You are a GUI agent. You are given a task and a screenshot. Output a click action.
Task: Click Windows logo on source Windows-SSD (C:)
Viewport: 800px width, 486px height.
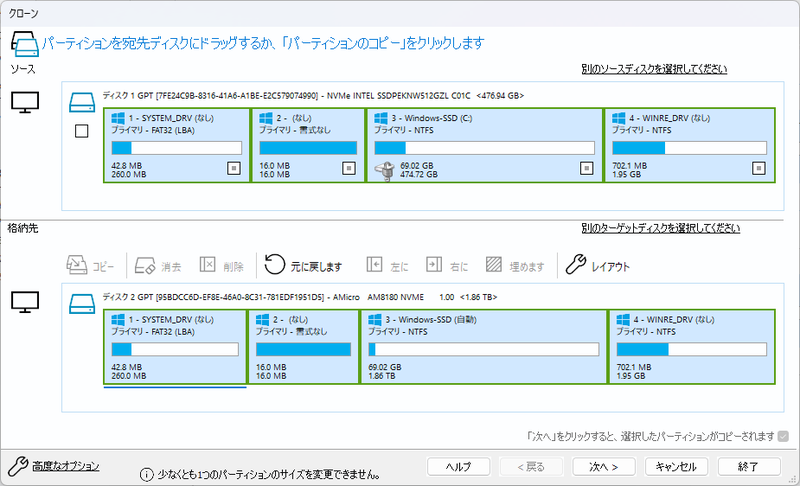[x=381, y=118]
